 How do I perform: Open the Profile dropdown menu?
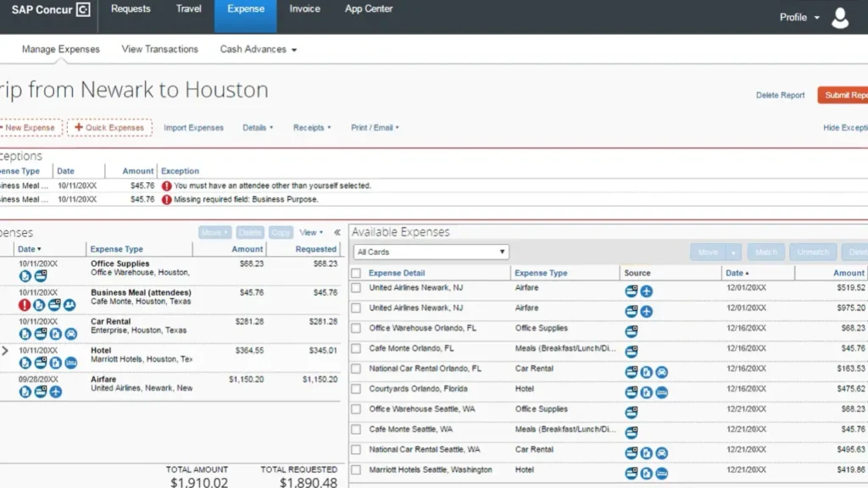point(799,18)
